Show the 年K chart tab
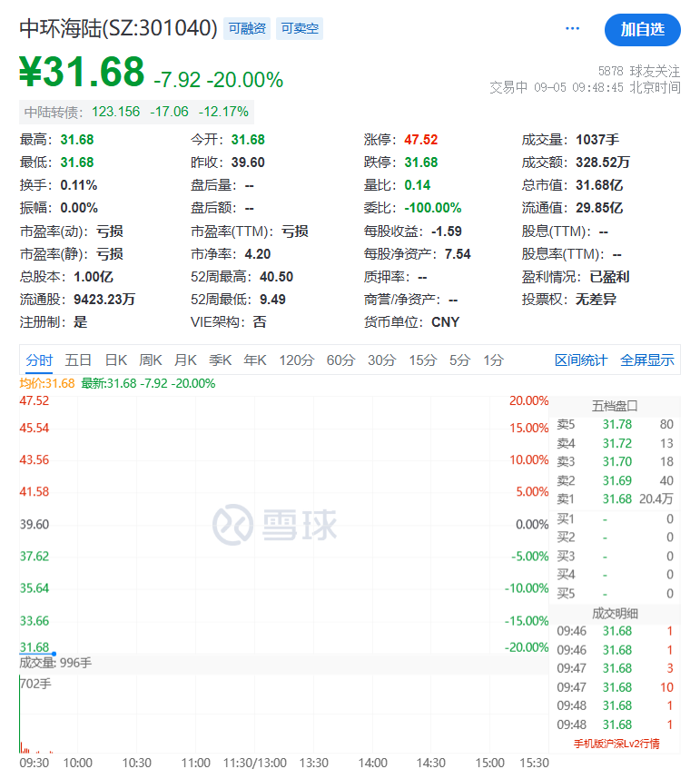Screen dimensions: 700x779 (x=255, y=360)
